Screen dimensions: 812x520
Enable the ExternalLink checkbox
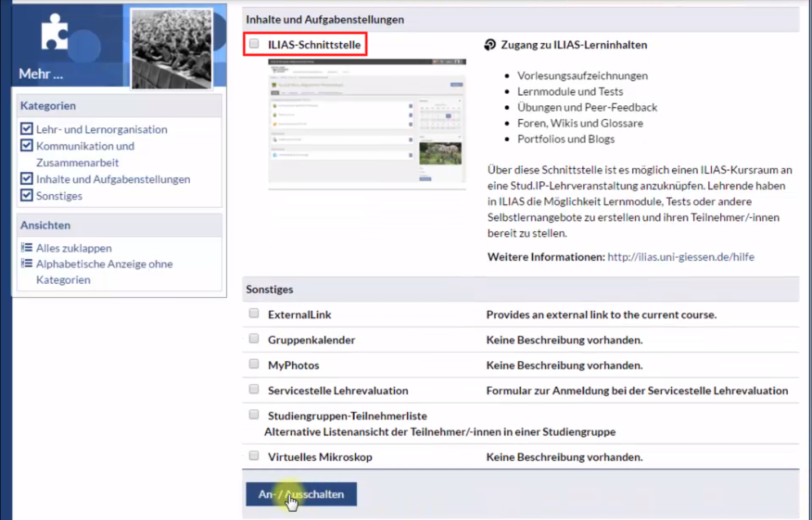tap(254, 313)
